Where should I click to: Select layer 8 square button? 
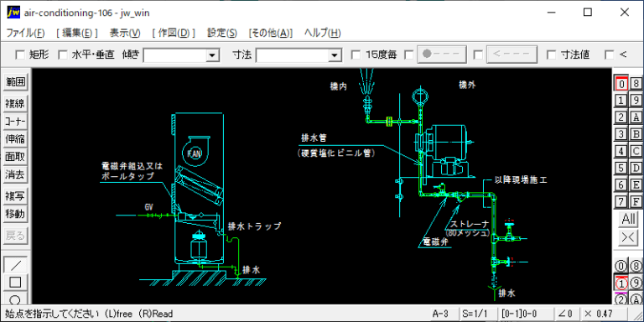636,83
